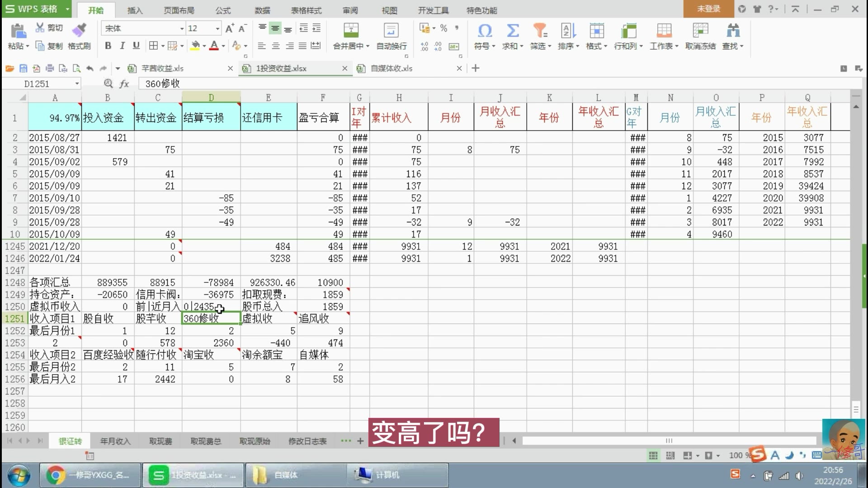Toggle bold formatting on the cell
The height and width of the screenshot is (488, 868).
point(108,46)
